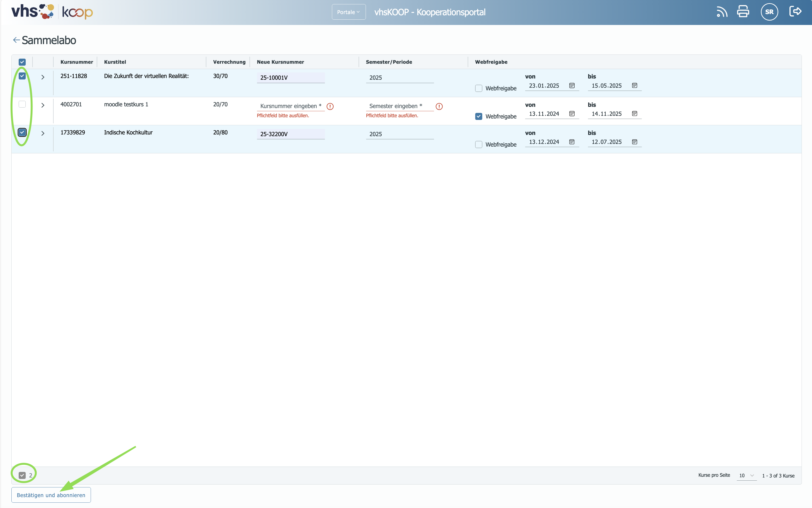Viewport: 812px width, 508px height.
Task: Open the SR user profile avatar
Action: [x=769, y=12]
